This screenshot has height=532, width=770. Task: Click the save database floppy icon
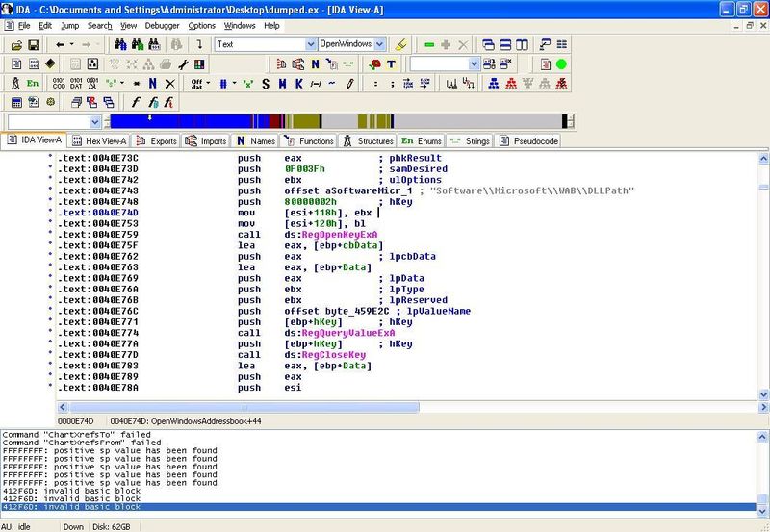[34, 45]
